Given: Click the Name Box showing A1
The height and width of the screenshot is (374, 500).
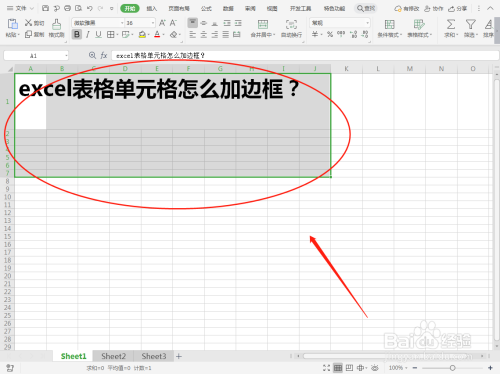Looking at the screenshot, I should pos(36,56).
